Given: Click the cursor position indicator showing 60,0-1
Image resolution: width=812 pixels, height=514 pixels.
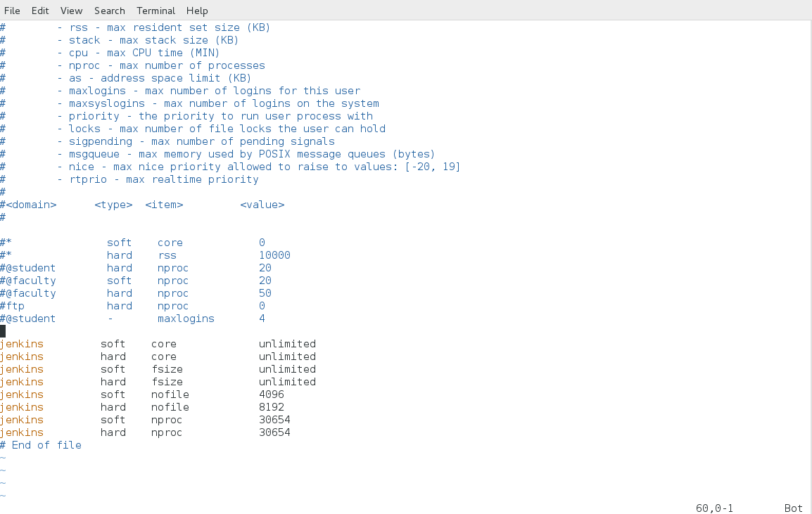Looking at the screenshot, I should click(x=714, y=508).
